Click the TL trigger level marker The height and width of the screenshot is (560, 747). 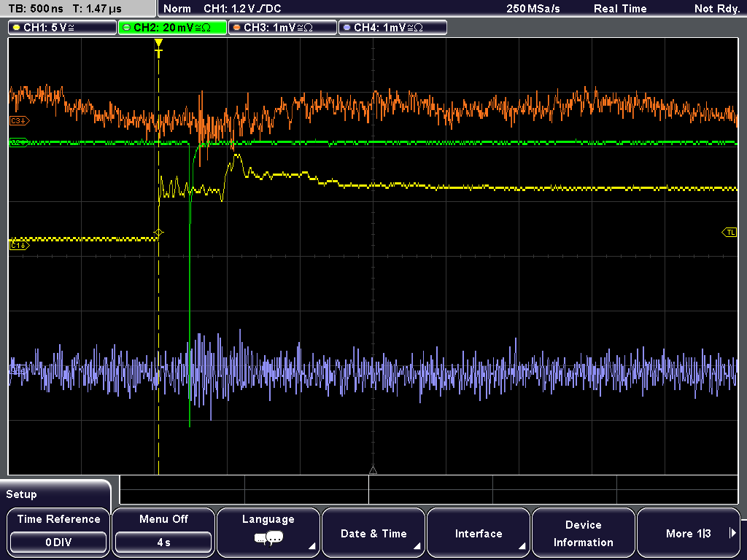point(729,233)
